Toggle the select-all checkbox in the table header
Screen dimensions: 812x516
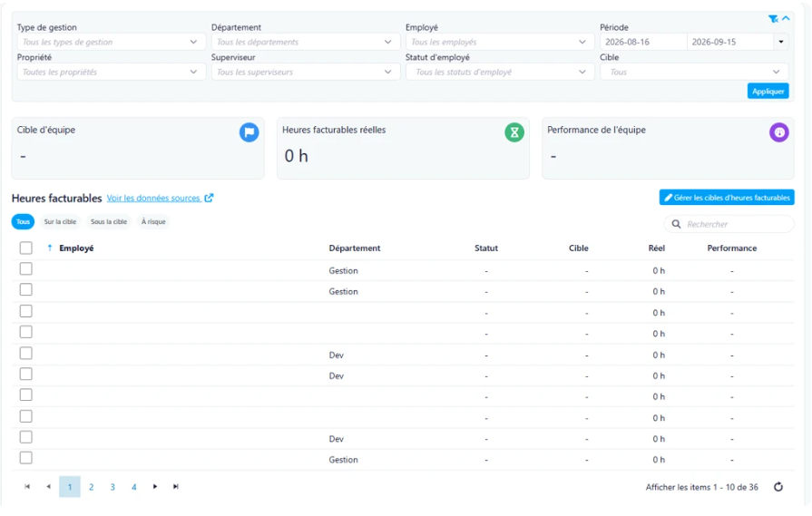26,248
